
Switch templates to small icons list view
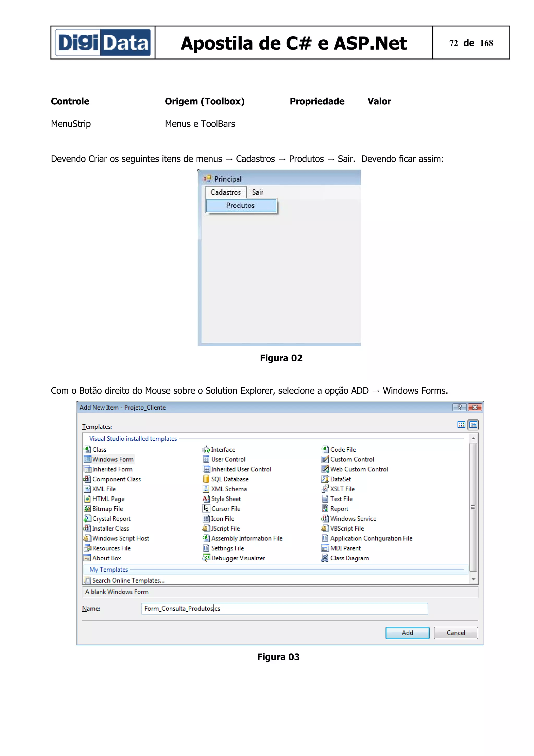(473, 425)
